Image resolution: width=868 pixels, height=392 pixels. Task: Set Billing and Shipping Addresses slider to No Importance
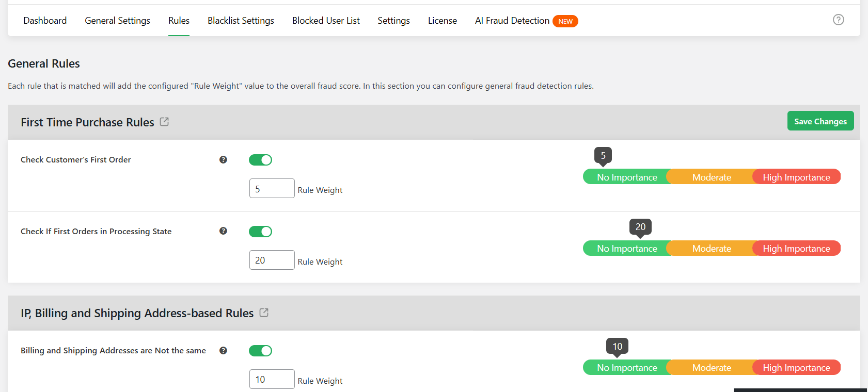click(x=627, y=367)
